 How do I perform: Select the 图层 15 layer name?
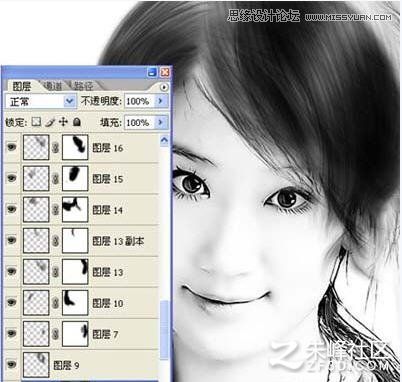tap(108, 179)
